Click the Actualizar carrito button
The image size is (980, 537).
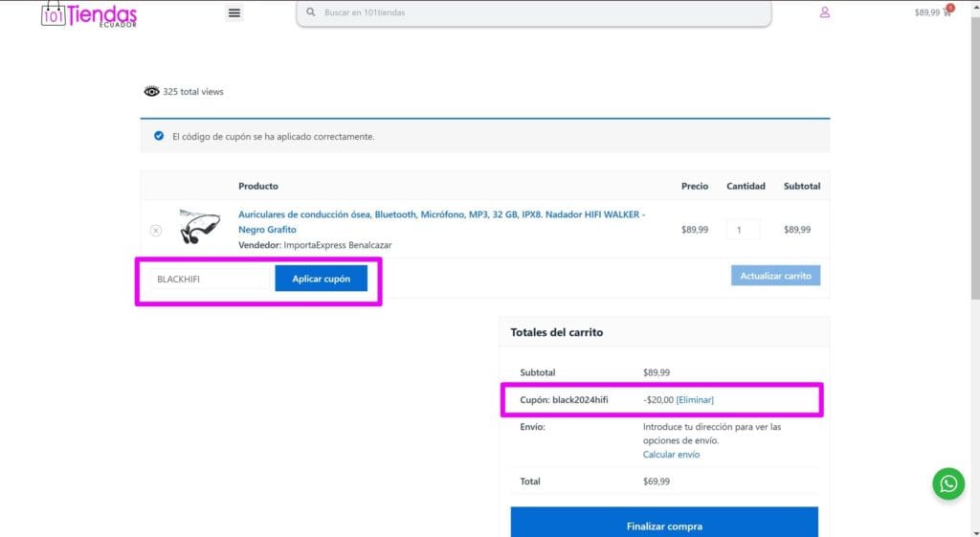775,276
